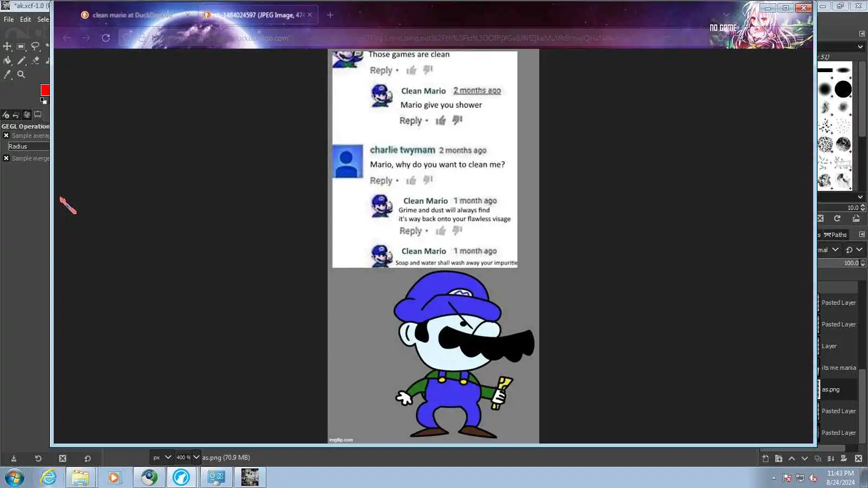The width and height of the screenshot is (868, 488).
Task: Open Windows Explorer from the taskbar
Action: pyautogui.click(x=80, y=478)
